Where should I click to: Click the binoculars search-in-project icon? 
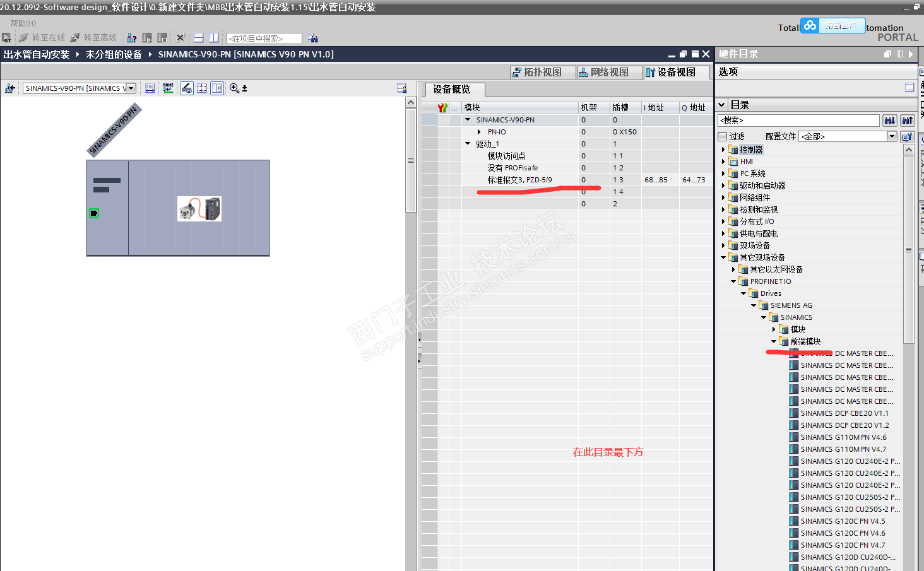click(x=313, y=38)
